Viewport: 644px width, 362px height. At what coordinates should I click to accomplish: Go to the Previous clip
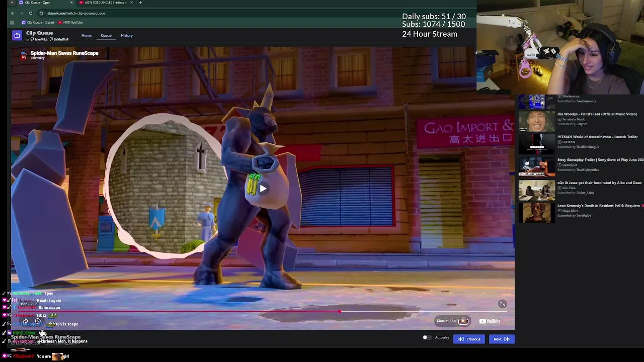469,339
